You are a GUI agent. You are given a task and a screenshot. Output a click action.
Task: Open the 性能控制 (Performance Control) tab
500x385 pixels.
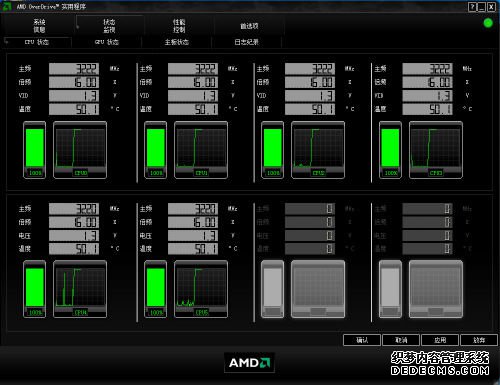click(x=179, y=26)
